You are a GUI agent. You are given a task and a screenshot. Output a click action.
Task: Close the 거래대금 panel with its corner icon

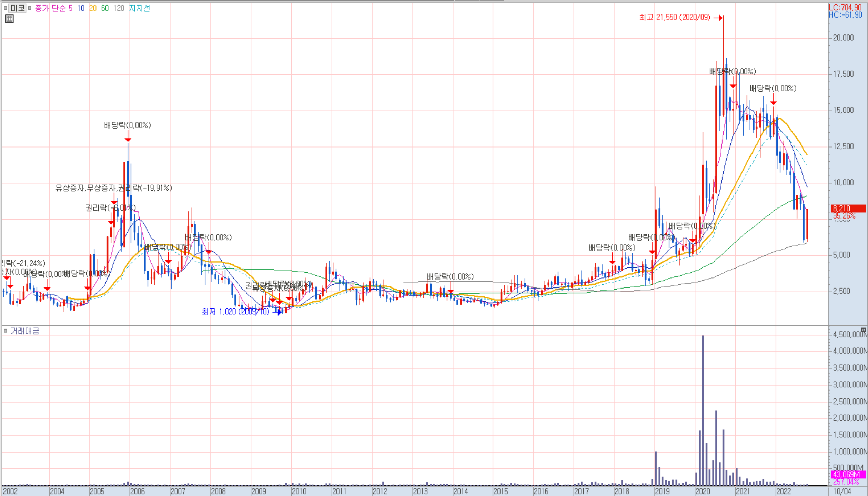tap(864, 330)
